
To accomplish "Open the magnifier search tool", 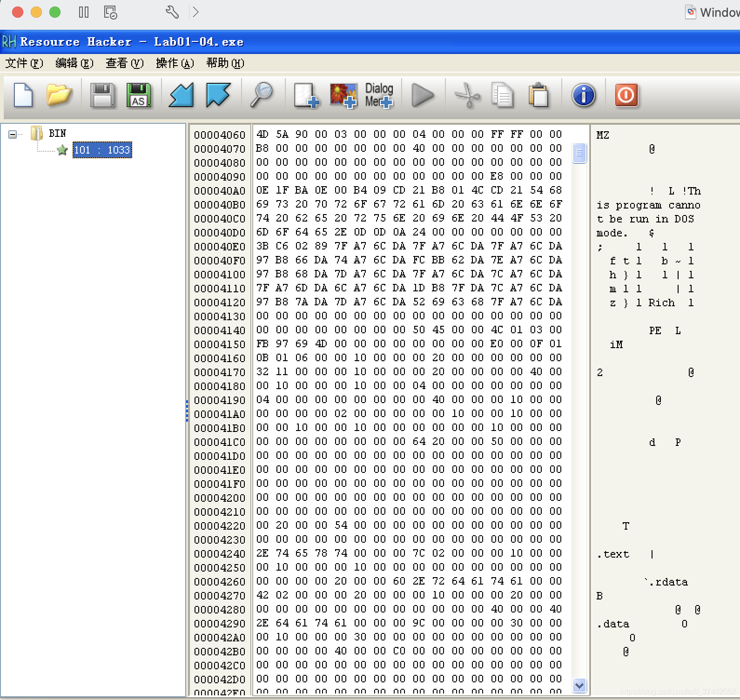I will tap(261, 95).
